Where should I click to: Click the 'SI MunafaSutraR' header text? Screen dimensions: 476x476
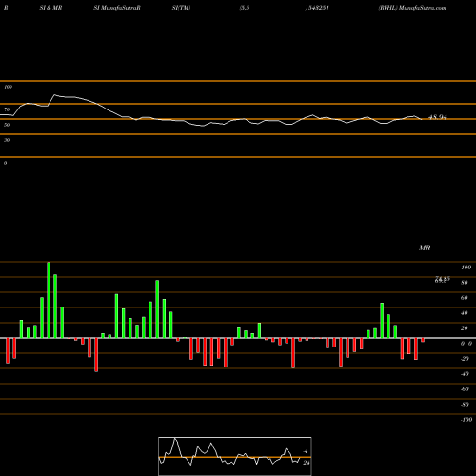[117, 8]
